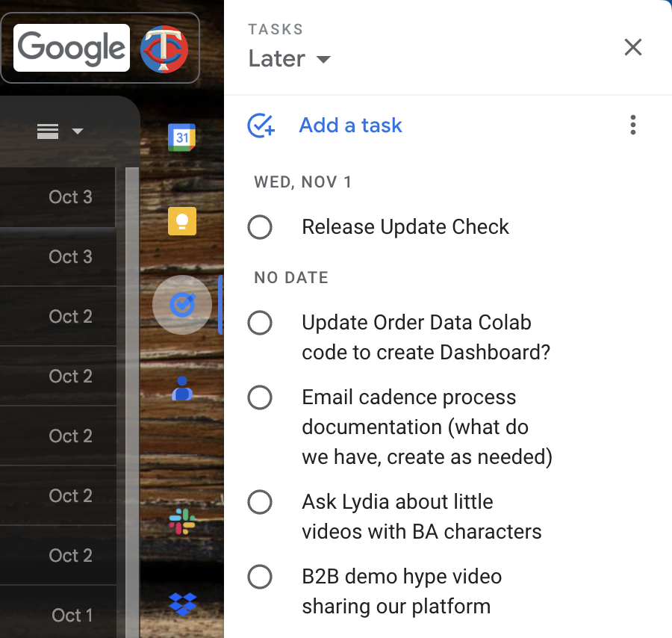Click the Add a task button

(x=350, y=126)
